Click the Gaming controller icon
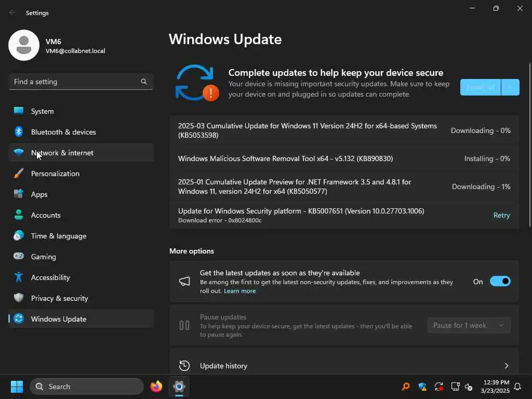 click(19, 256)
